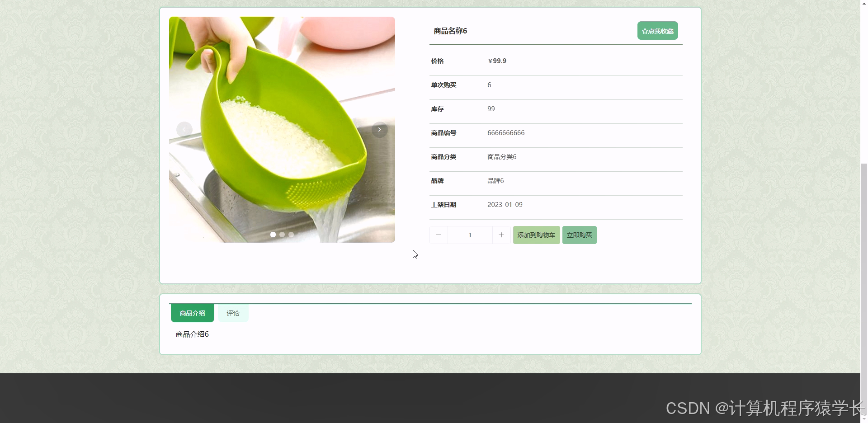Switch to the 商品介绍 tab

click(x=192, y=313)
